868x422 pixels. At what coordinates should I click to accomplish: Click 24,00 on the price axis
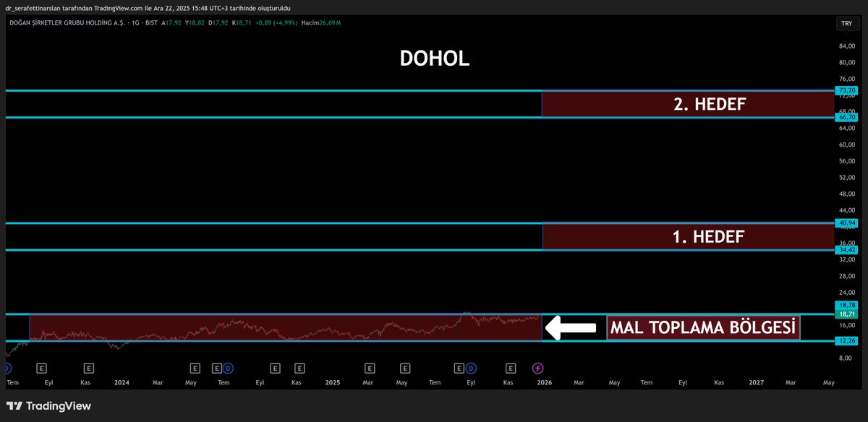(x=846, y=293)
